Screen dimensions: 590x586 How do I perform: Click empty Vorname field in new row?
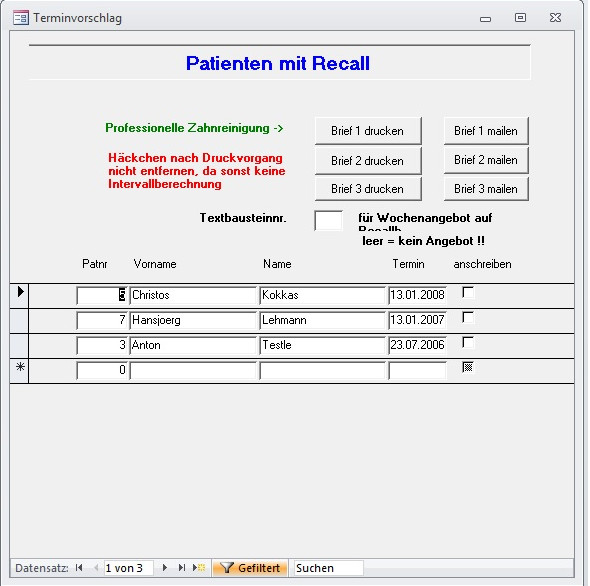coord(193,370)
